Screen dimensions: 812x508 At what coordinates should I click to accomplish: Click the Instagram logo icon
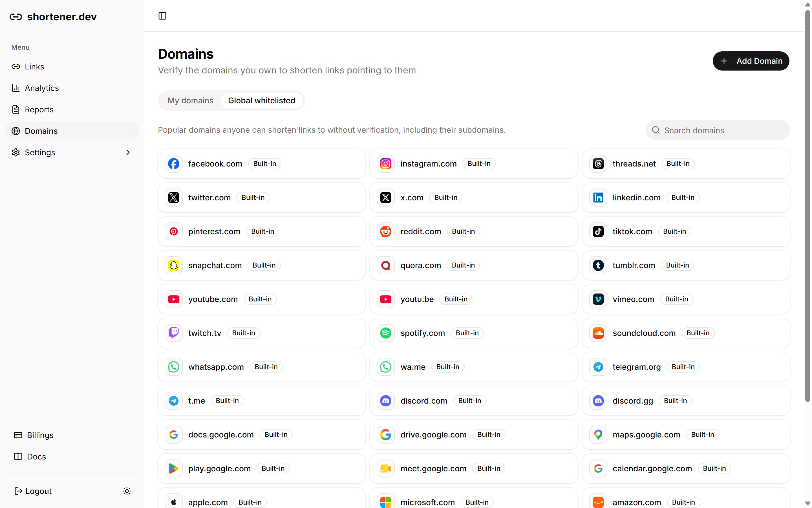385,164
